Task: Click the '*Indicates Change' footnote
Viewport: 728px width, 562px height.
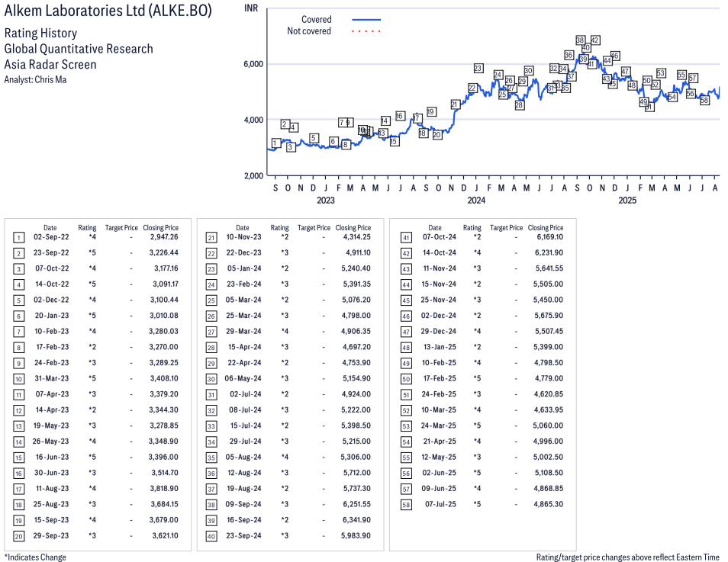Action: (35, 557)
